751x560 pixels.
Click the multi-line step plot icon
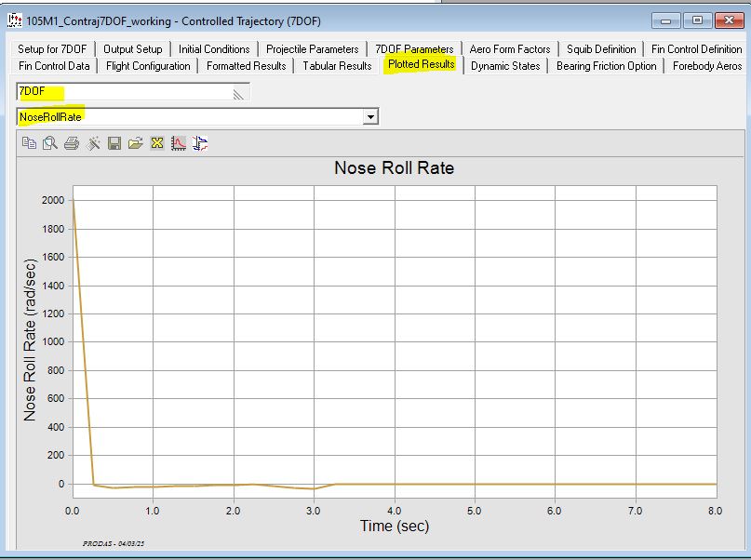click(200, 143)
